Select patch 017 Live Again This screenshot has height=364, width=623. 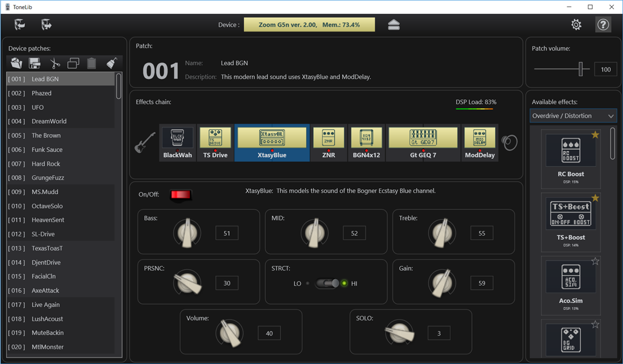click(x=61, y=305)
